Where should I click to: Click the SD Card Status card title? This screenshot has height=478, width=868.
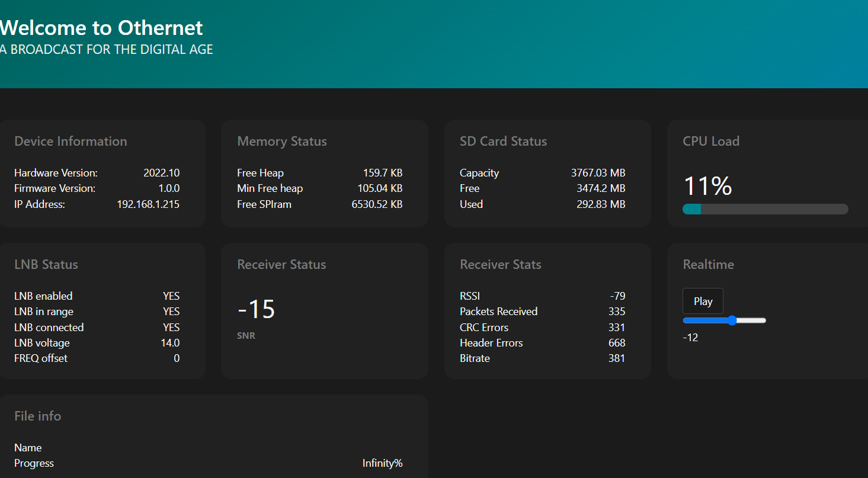point(503,141)
